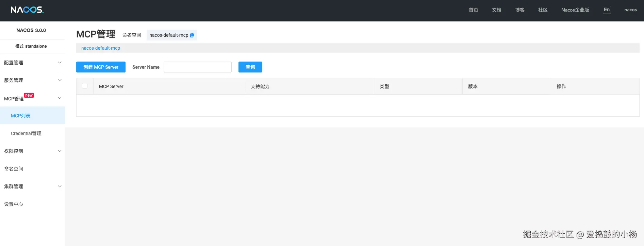Open the 文档 top navigation link
Viewport: 644px width, 246px height.
(497, 10)
